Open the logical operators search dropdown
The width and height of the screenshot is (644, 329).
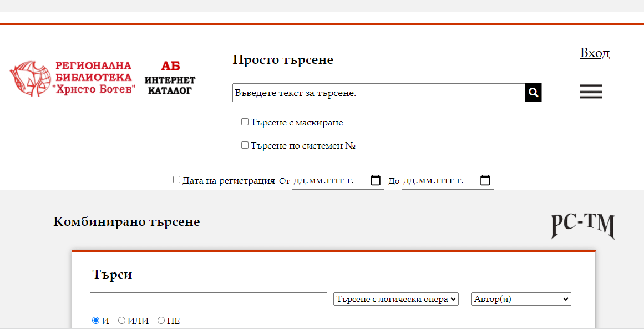coord(395,298)
